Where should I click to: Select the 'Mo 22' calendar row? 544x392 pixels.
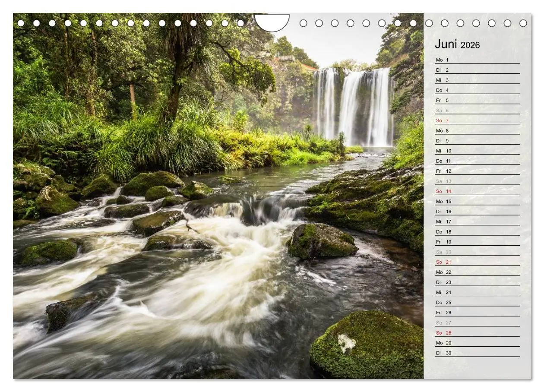point(477,272)
